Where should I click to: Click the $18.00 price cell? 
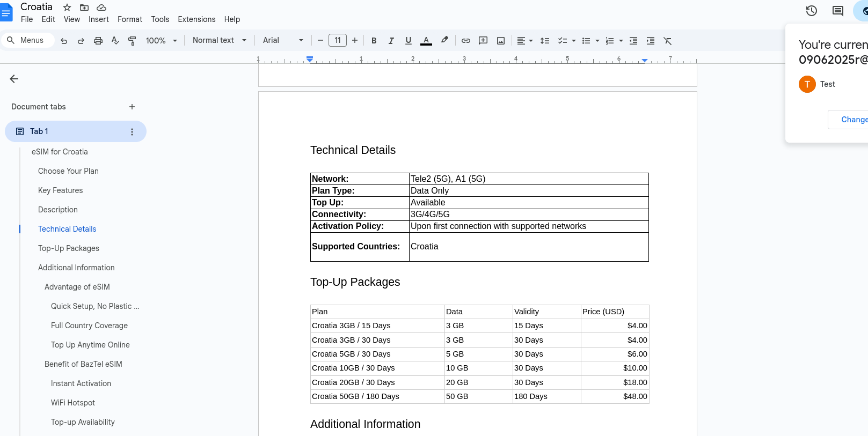click(615, 382)
